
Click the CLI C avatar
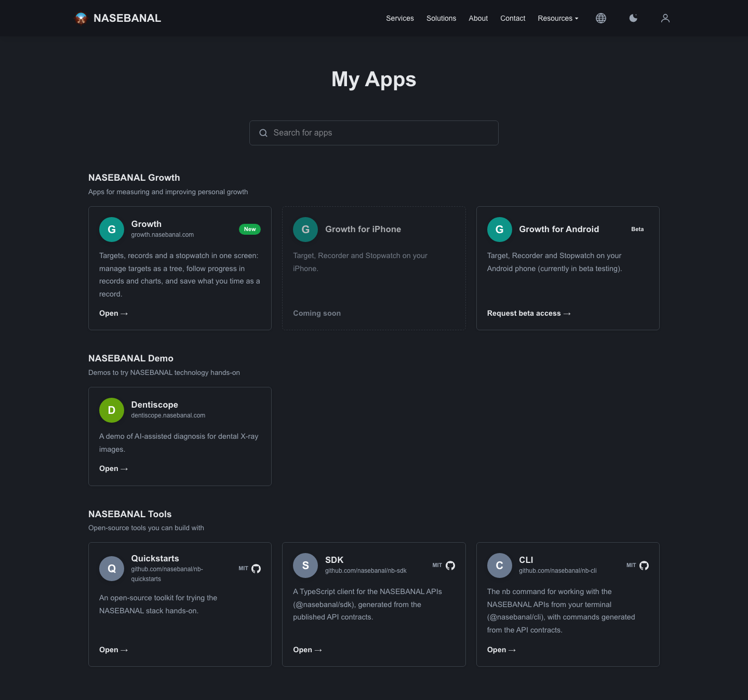pyautogui.click(x=500, y=566)
